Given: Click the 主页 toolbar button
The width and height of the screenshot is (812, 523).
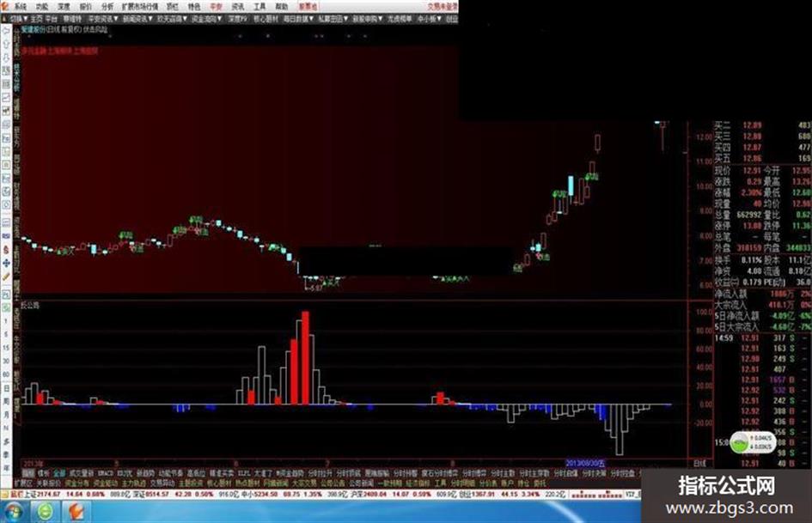Looking at the screenshot, I should coord(36,19).
